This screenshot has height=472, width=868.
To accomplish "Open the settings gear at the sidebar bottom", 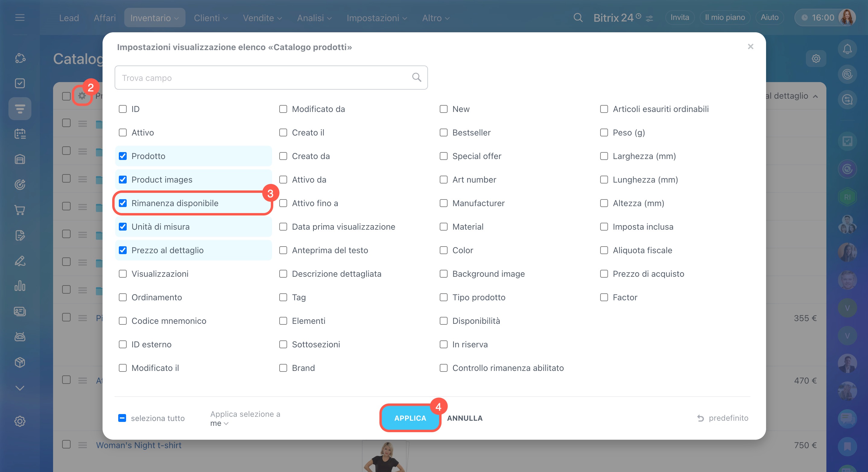I will [20, 421].
